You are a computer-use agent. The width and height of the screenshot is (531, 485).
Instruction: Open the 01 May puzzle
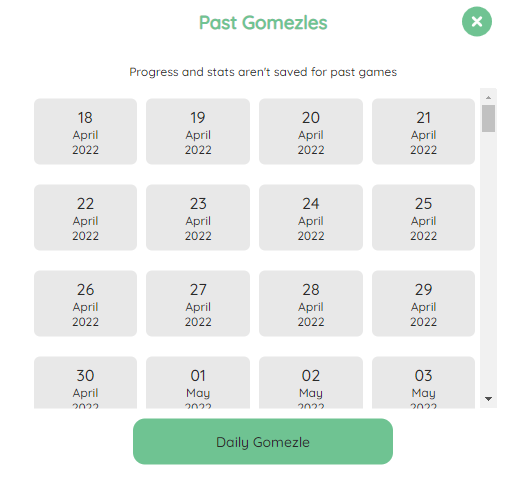click(198, 382)
